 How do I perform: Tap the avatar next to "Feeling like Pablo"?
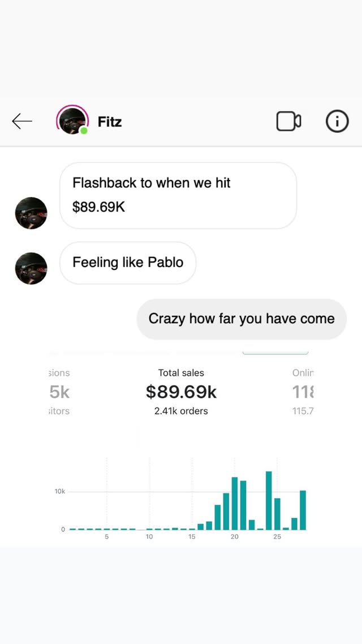pos(31,268)
